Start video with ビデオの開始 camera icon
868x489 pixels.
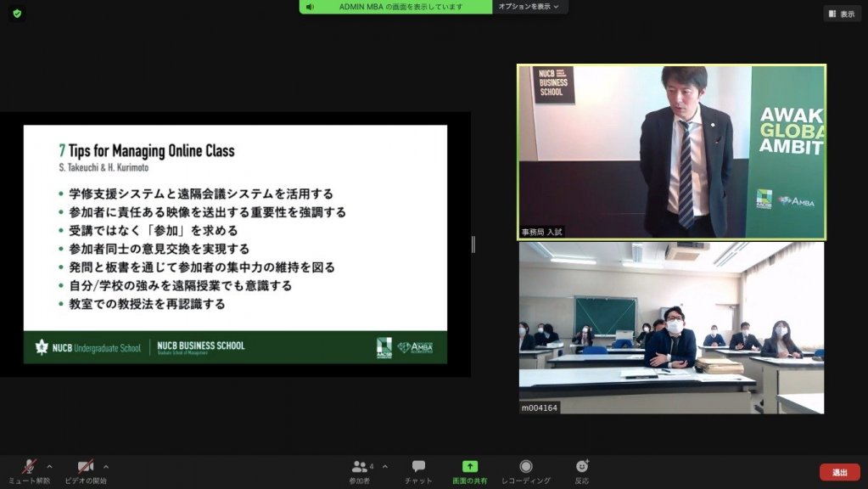click(x=85, y=467)
